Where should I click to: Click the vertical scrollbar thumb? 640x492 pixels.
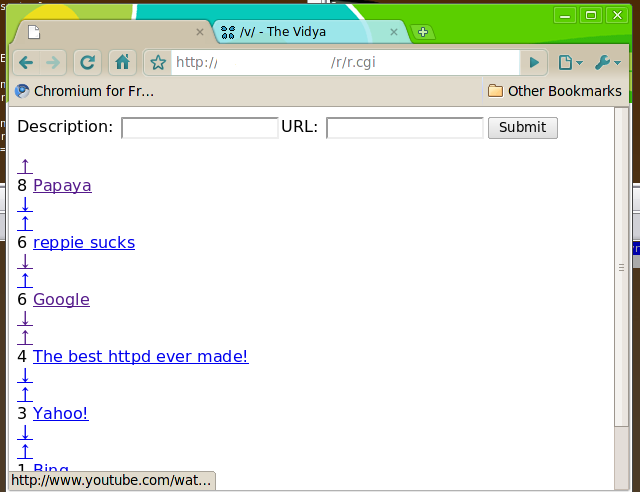tap(621, 267)
